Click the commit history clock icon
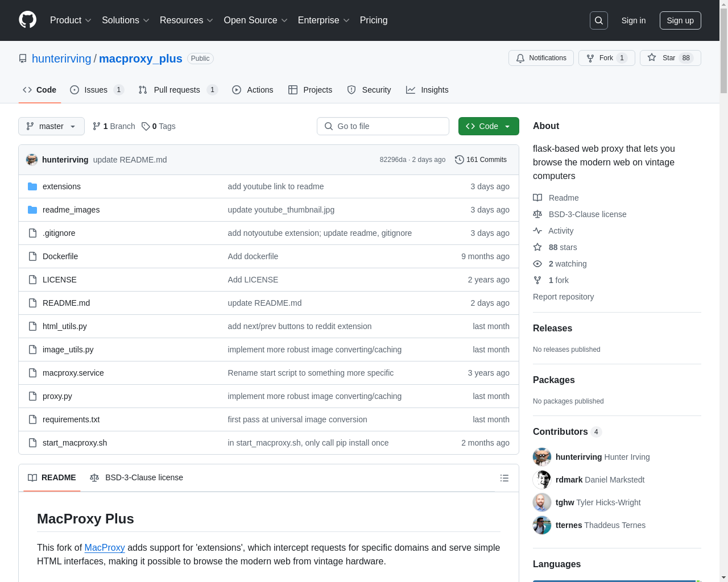The width and height of the screenshot is (728, 582). click(460, 160)
